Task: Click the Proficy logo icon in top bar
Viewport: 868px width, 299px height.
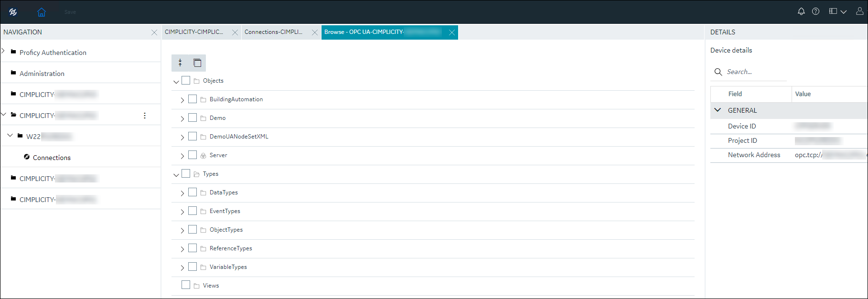Action: 13,12
